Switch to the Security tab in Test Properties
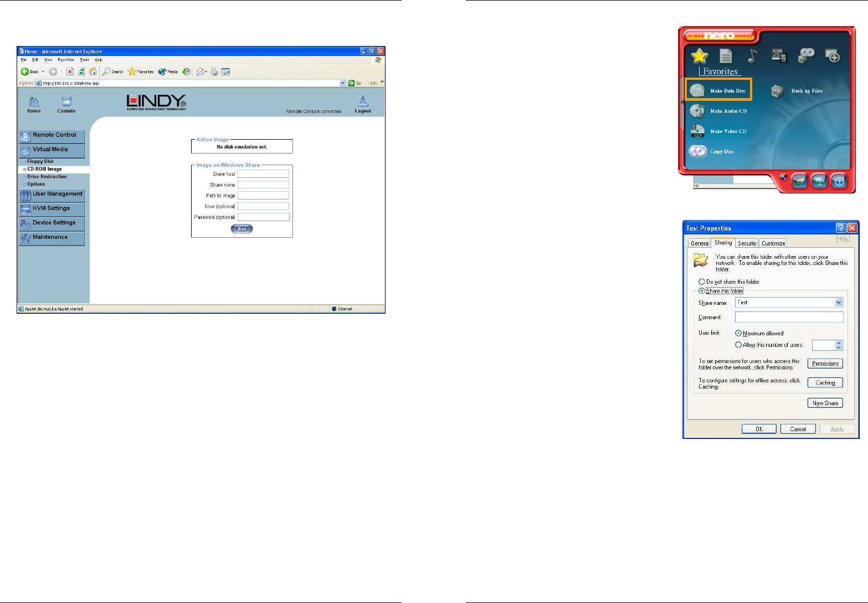 click(x=747, y=243)
